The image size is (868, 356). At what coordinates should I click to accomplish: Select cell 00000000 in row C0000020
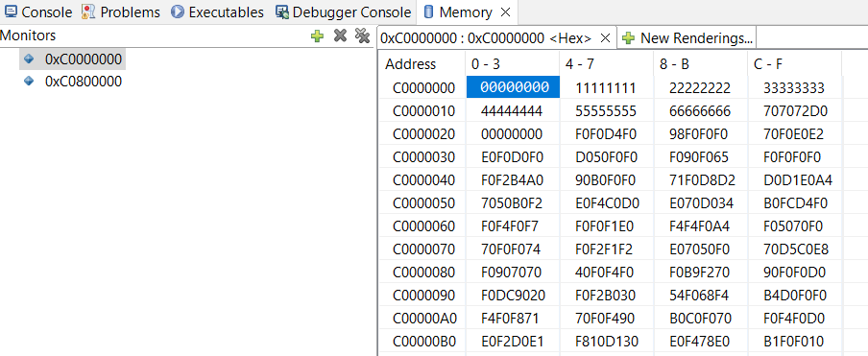coord(512,134)
